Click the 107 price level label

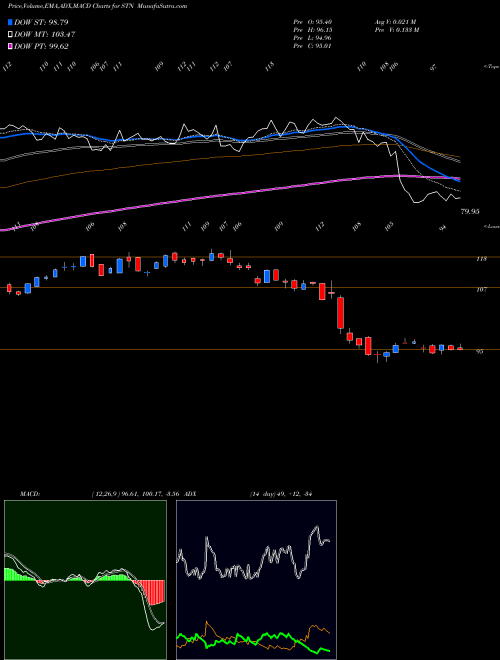pos(481,290)
